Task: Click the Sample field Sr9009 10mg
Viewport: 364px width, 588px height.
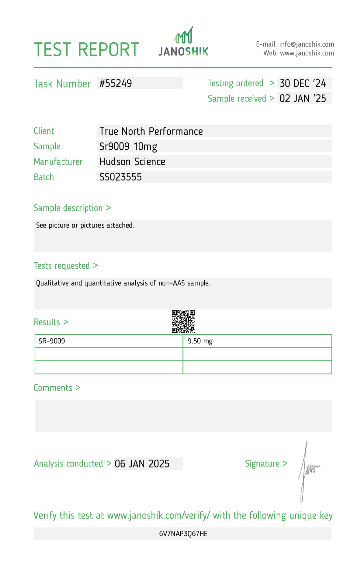Action: (214, 146)
